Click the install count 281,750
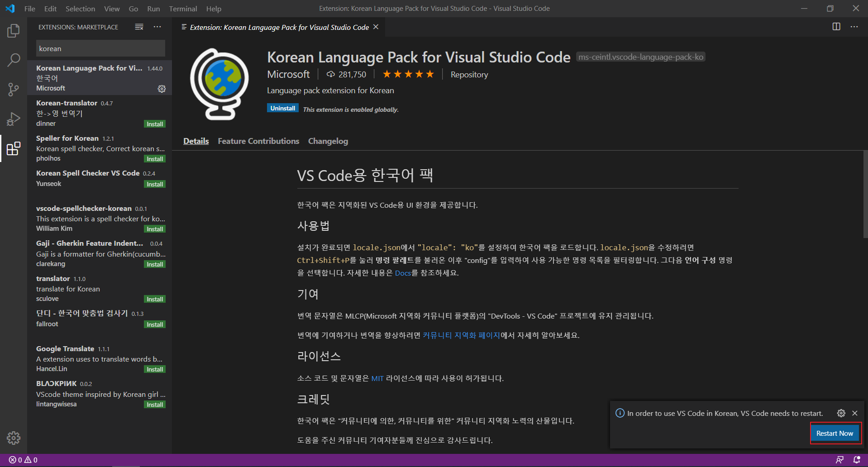 point(347,74)
